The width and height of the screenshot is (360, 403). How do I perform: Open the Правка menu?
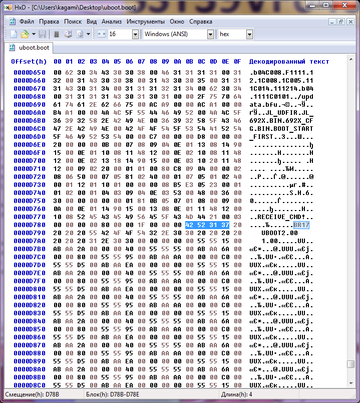[x=49, y=22]
